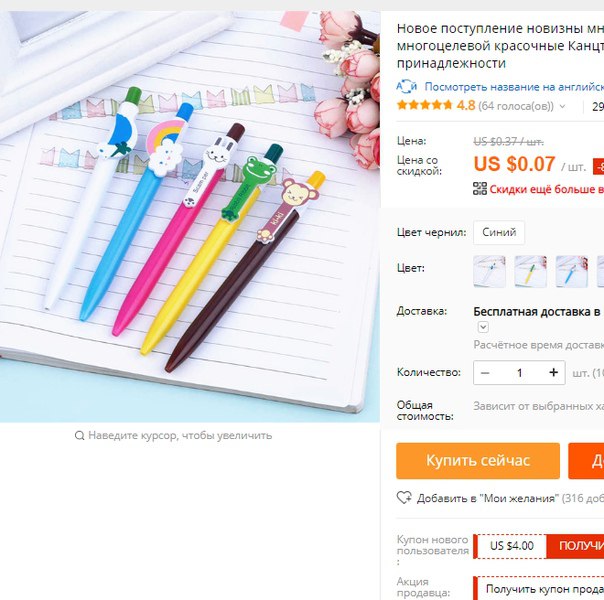Click the magnifier icon under product image
Image resolution: width=604 pixels, height=600 pixels.
coord(79,436)
